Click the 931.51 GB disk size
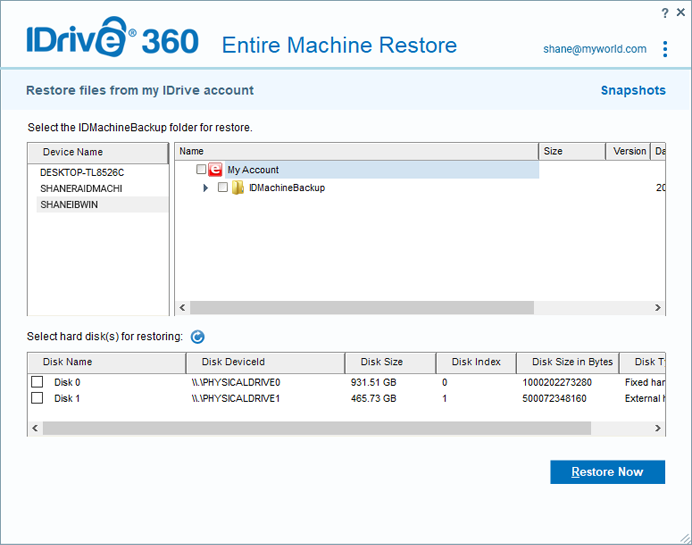The image size is (692, 545). (373, 382)
